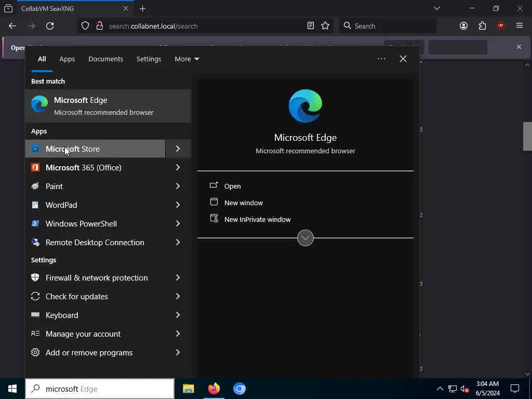Dismiss the Firefox notification bar

click(519, 47)
